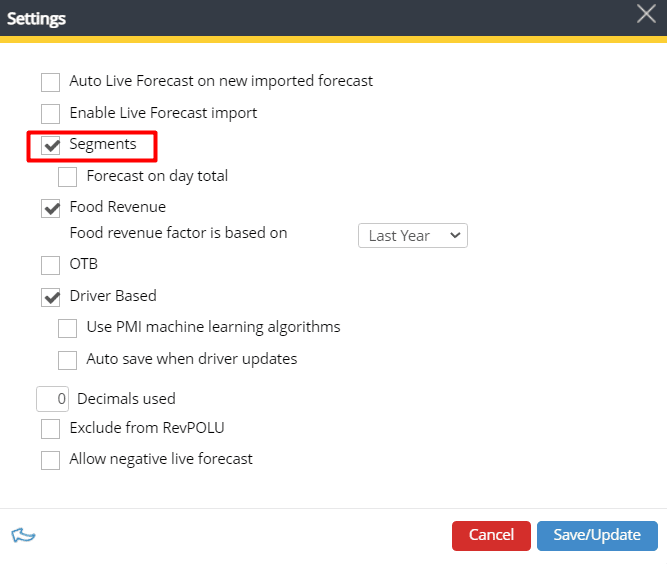Viewport: 667px width, 564px height.
Task: Click the Decimals used label text
Action: pos(126,399)
